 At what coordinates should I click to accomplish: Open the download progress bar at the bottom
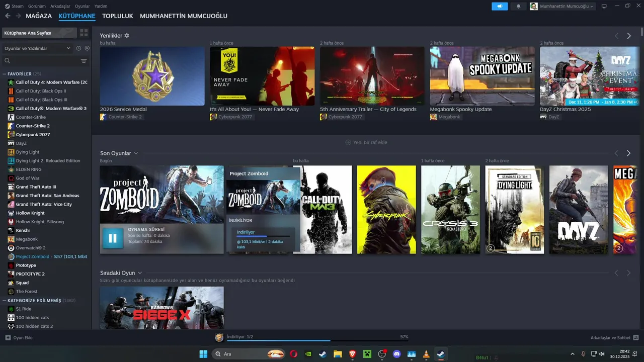(317, 341)
